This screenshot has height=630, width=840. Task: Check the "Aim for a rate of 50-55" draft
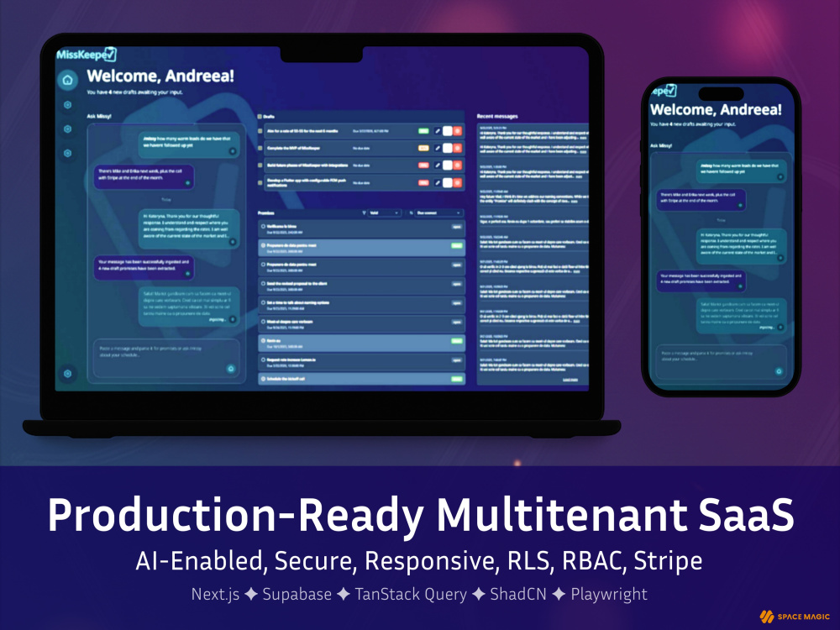coord(260,131)
